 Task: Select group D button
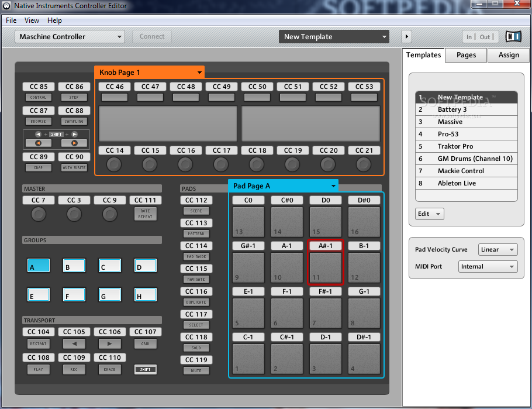145,265
